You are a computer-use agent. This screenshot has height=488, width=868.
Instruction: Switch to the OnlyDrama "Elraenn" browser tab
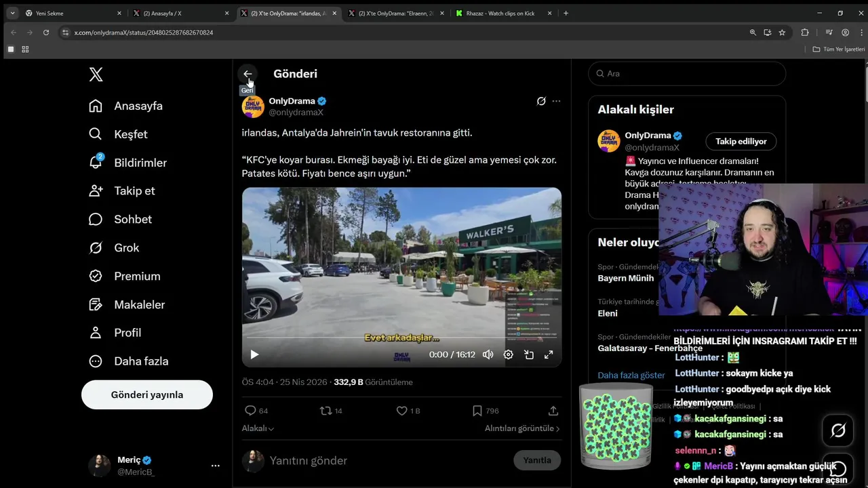pos(397,13)
